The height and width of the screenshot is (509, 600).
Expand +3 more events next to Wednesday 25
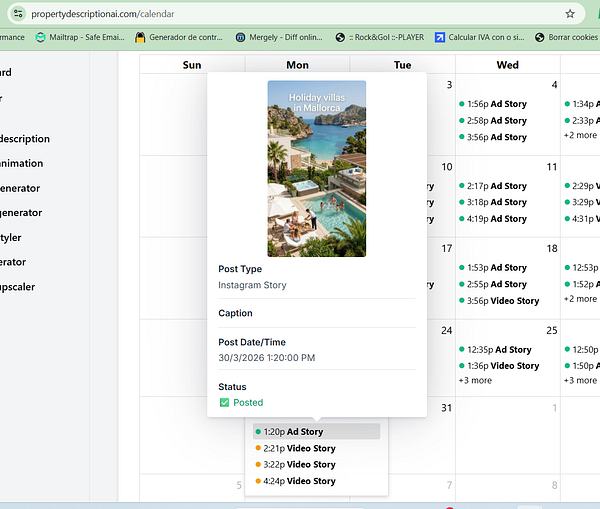[580, 380]
